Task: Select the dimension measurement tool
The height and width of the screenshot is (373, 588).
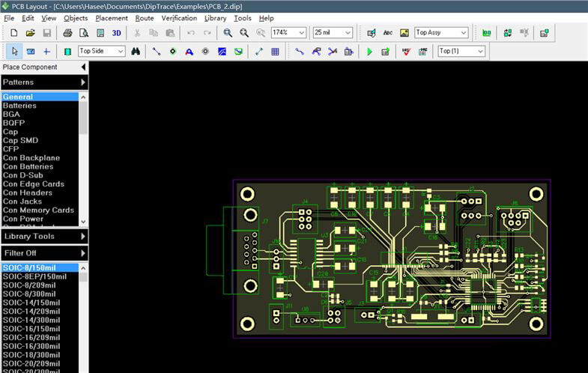Action: (259, 52)
